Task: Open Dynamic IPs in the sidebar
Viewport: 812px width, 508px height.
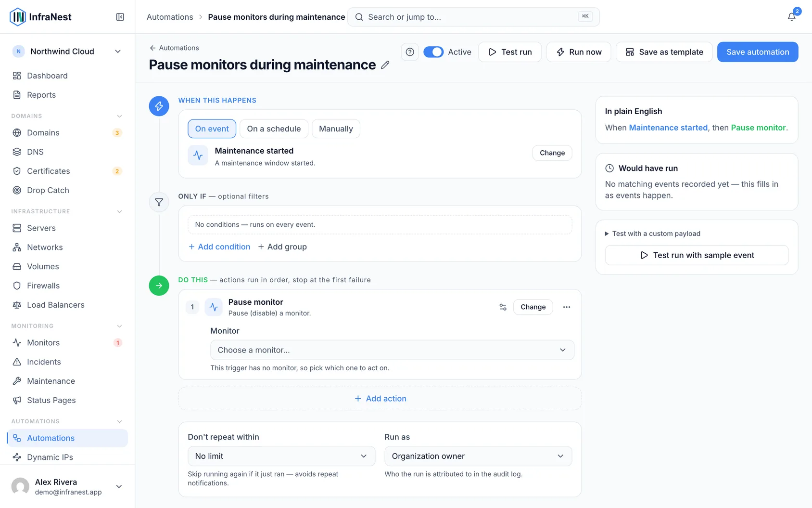Action: click(x=67, y=457)
